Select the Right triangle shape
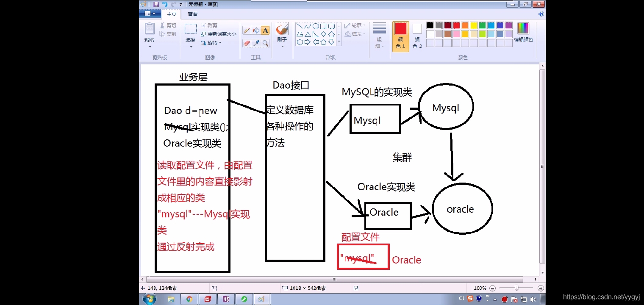 (x=316, y=34)
